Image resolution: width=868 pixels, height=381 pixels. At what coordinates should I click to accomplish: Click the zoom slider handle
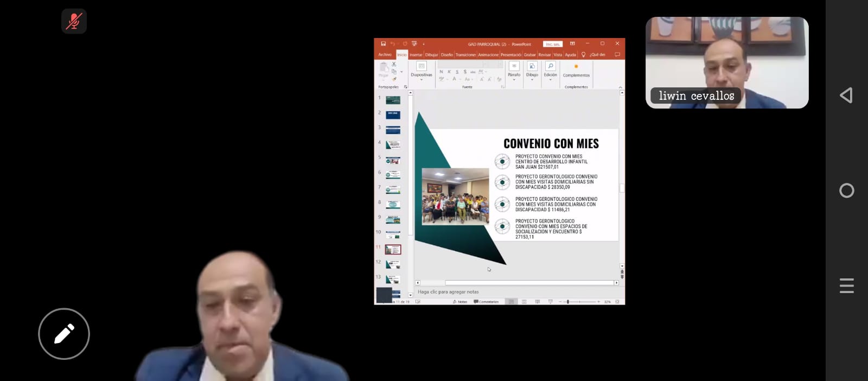click(x=567, y=302)
